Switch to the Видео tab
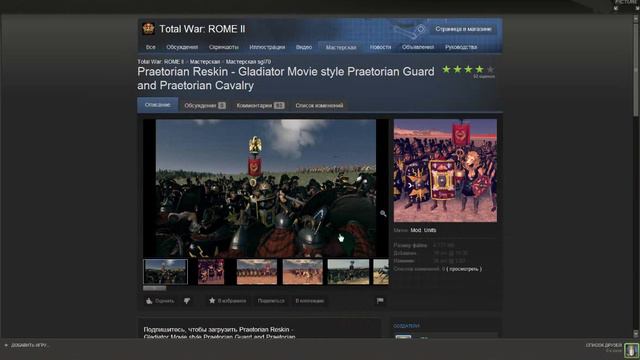640x360 pixels. click(x=304, y=47)
